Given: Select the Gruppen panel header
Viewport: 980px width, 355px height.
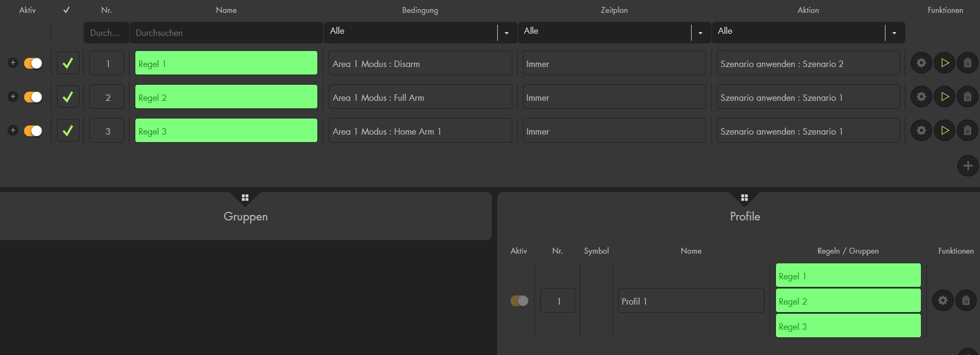Looking at the screenshot, I should (x=245, y=217).
